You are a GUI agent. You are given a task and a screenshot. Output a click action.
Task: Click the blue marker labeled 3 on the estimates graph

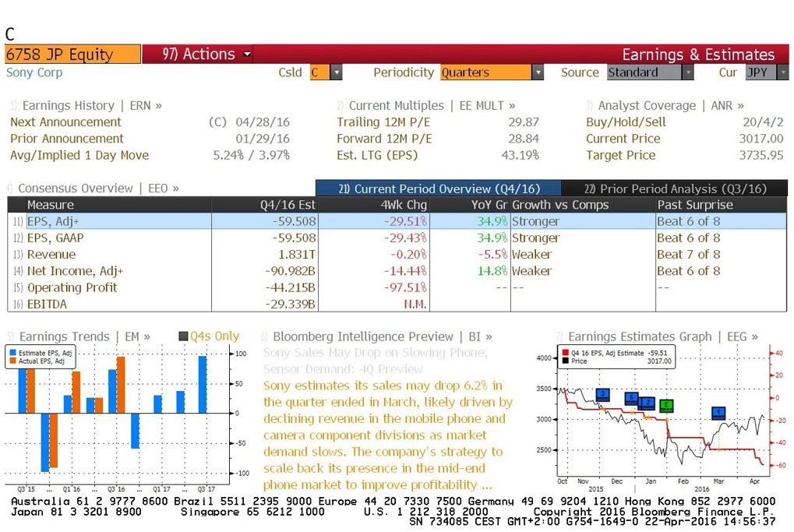coord(602,394)
